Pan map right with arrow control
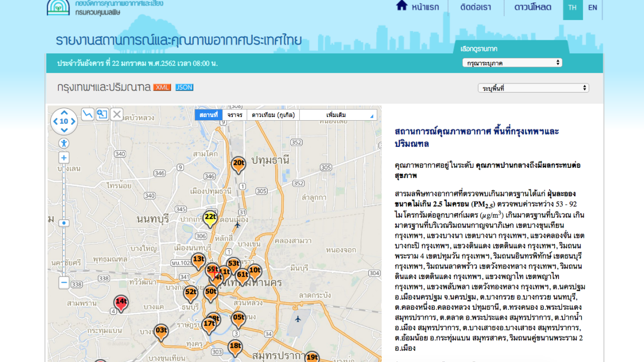Screen dimensions: 644x362 (73, 121)
